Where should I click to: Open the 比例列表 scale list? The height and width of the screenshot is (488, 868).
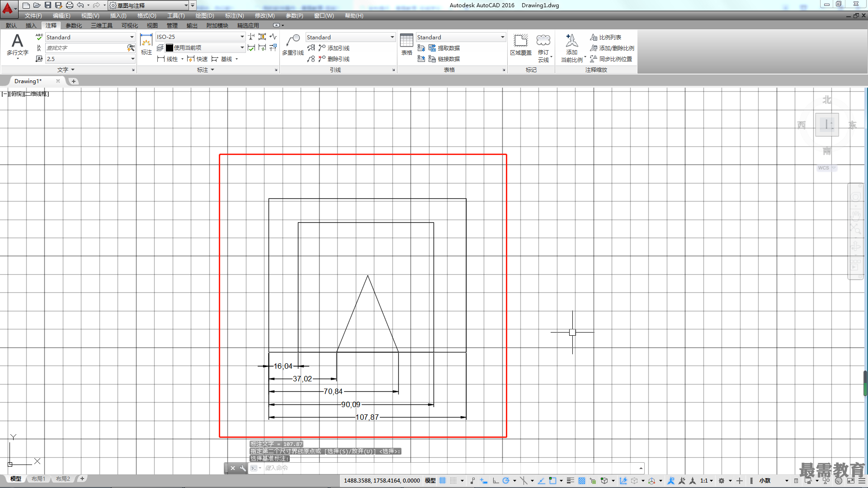coord(606,38)
